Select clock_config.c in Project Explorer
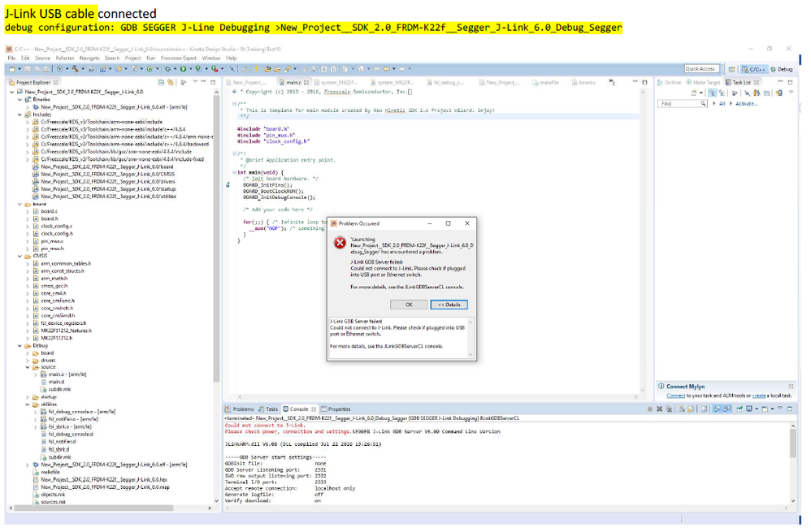The width and height of the screenshot is (811, 532). pos(56,226)
